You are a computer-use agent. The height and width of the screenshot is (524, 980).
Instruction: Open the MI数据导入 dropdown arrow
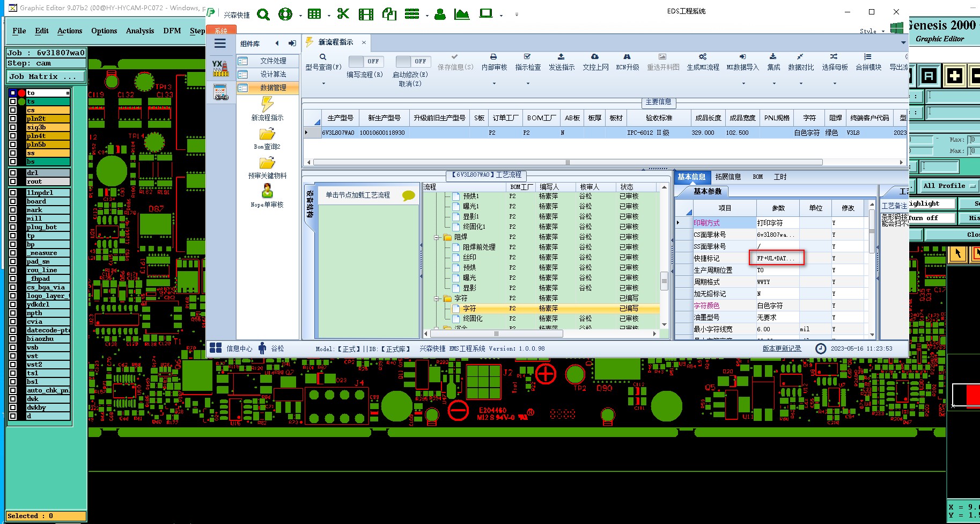pyautogui.click(x=743, y=83)
